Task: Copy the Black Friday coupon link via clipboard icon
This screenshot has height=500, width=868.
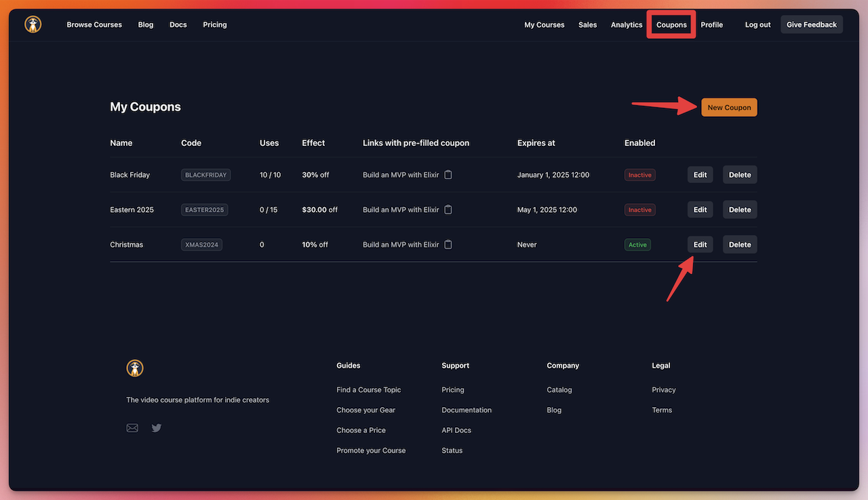Action: pyautogui.click(x=448, y=174)
